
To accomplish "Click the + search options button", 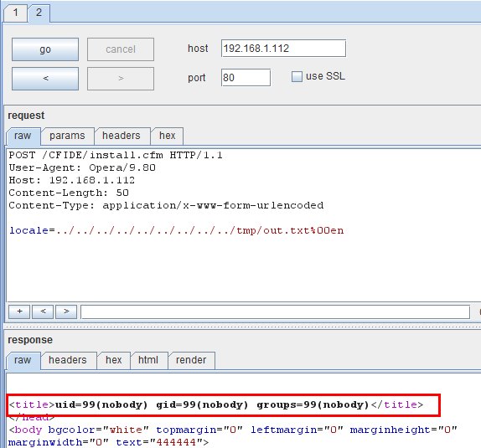I will click(19, 312).
